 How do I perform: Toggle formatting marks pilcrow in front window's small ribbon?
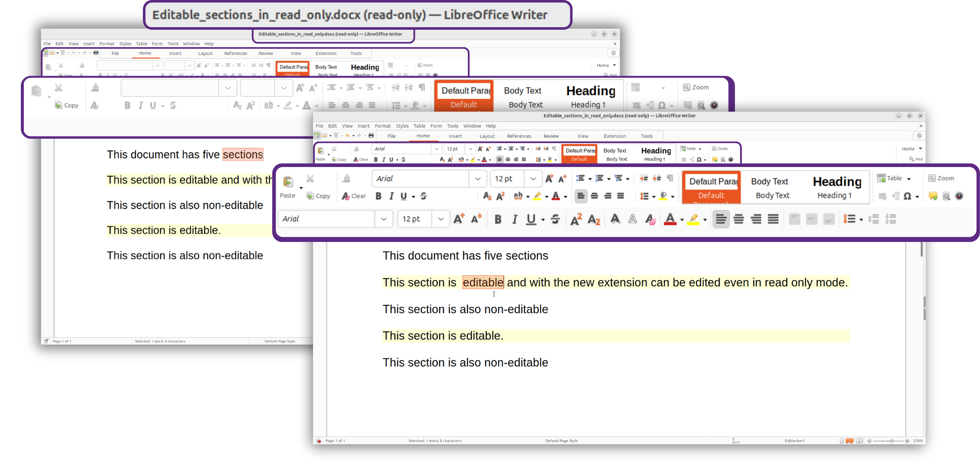(x=554, y=149)
